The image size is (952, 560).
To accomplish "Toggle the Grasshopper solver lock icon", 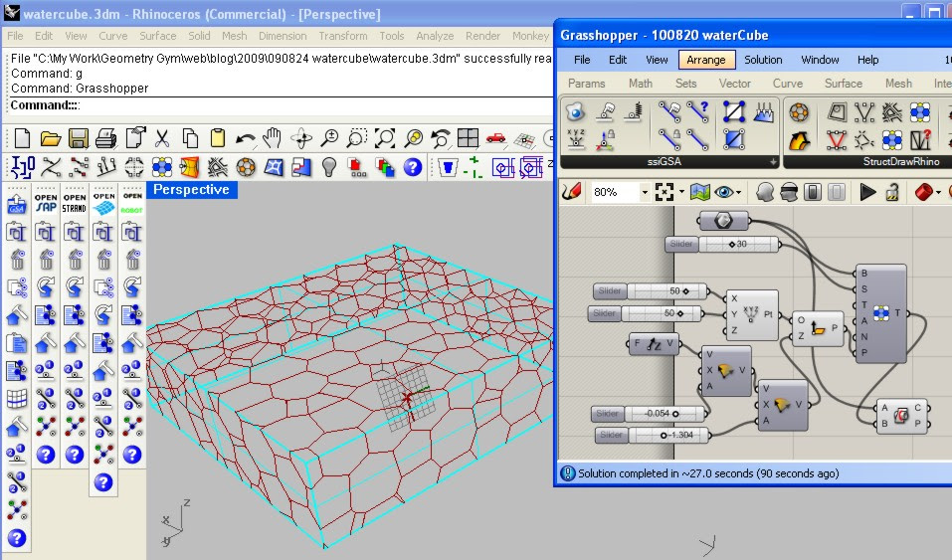I will [892, 192].
